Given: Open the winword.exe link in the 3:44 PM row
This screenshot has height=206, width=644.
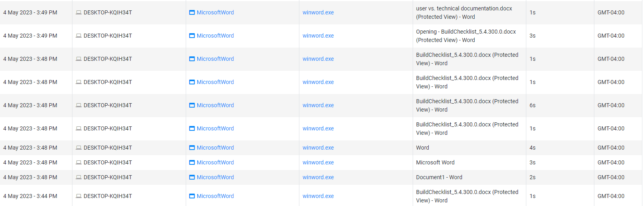Looking at the screenshot, I should click(318, 196).
